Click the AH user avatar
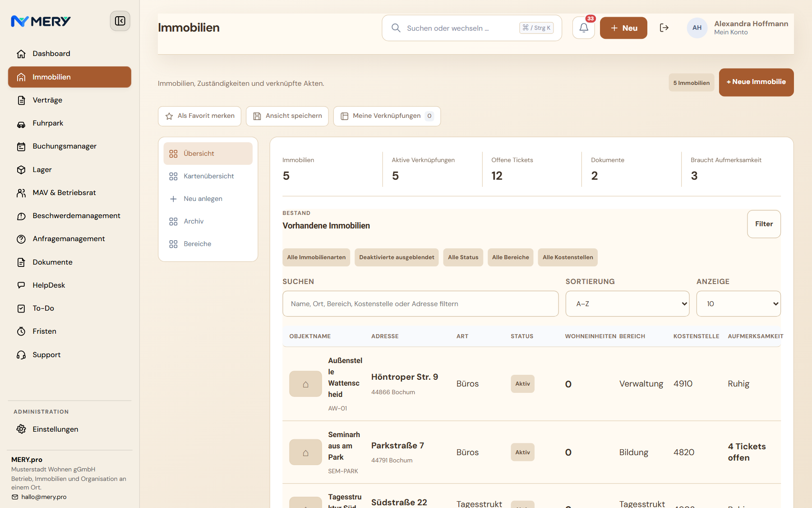Image resolution: width=812 pixels, height=508 pixels. pyautogui.click(x=697, y=28)
